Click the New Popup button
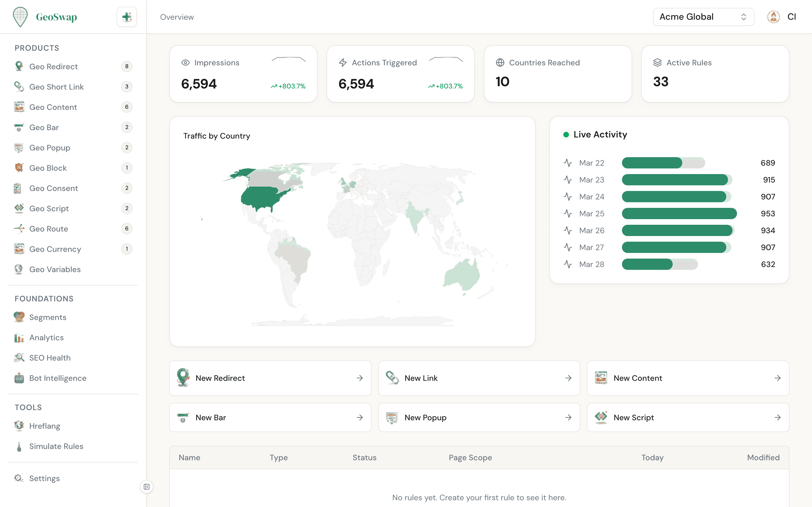 pos(479,417)
